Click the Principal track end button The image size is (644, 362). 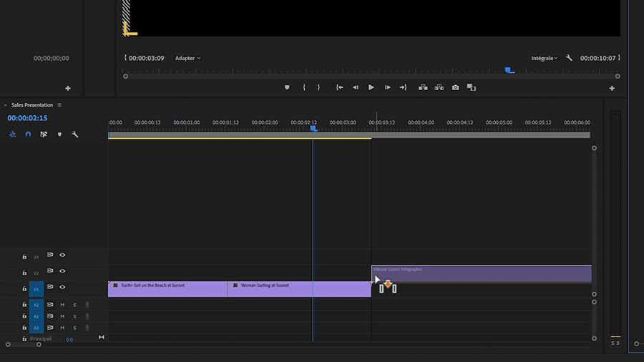pos(102,338)
